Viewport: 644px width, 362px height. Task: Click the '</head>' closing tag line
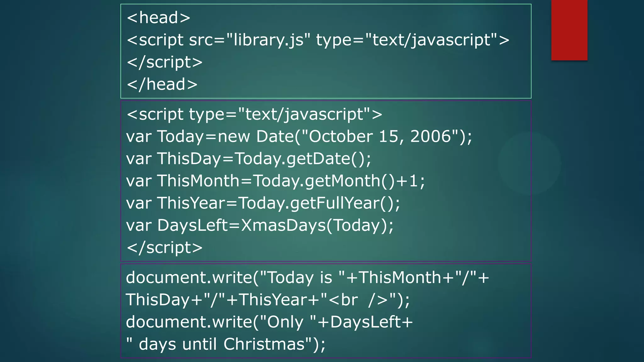162,84
